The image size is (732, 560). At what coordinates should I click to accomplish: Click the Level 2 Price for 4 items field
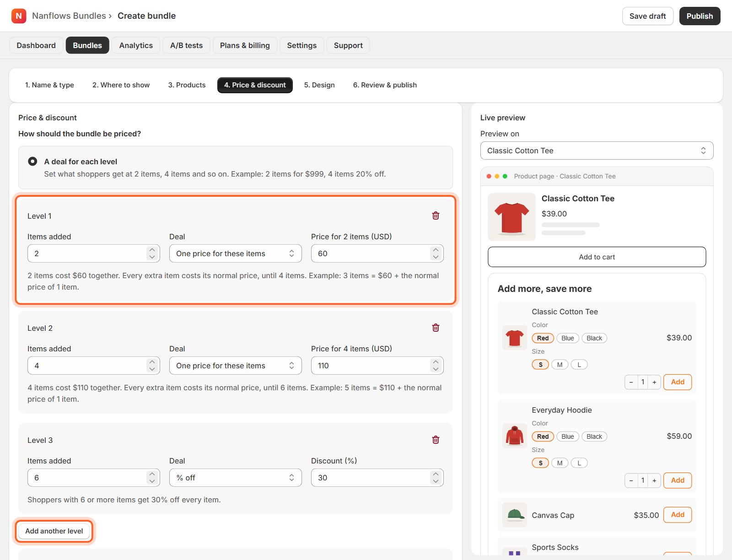pos(377,366)
